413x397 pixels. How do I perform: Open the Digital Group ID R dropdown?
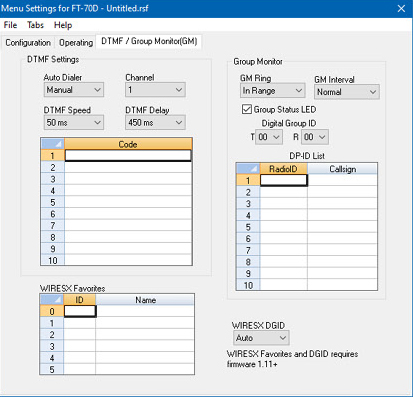pyautogui.click(x=315, y=137)
